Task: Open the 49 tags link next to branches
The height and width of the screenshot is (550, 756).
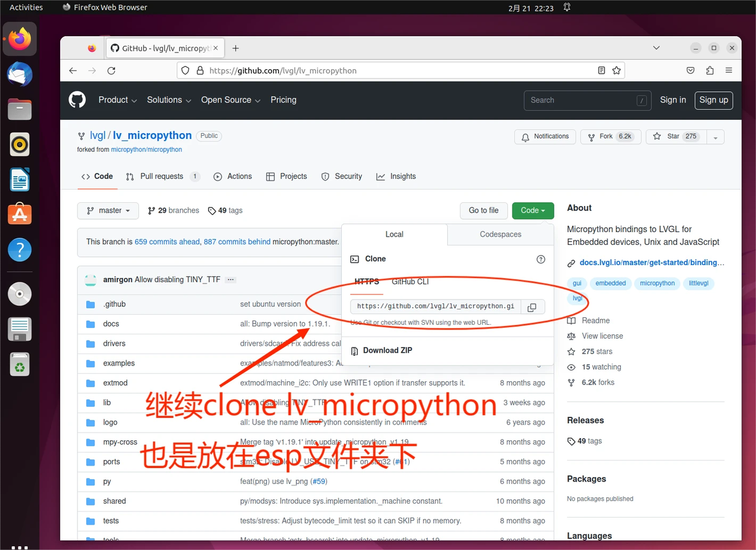Action: point(225,211)
